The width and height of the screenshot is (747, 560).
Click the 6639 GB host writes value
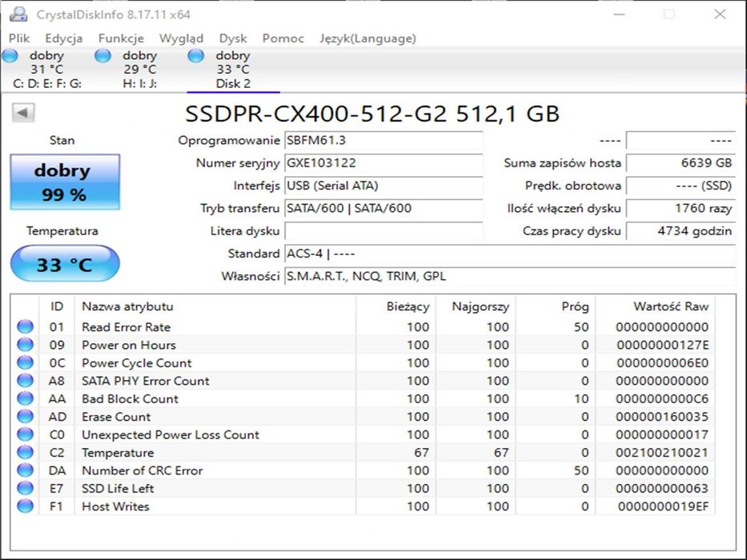(681, 163)
